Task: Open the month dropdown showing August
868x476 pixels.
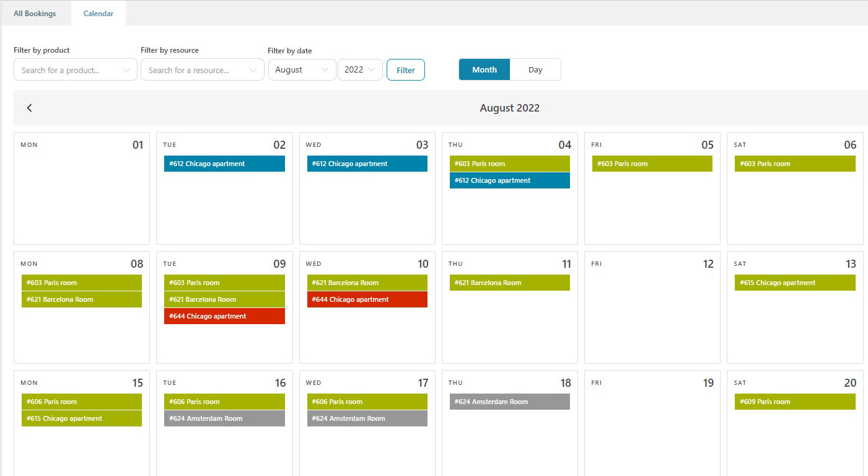Action: (x=302, y=70)
